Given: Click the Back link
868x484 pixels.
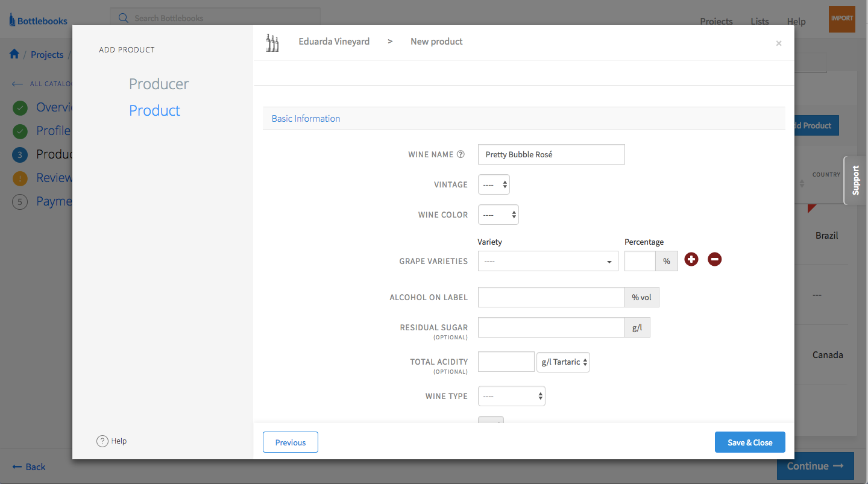Looking at the screenshot, I should click(x=29, y=467).
